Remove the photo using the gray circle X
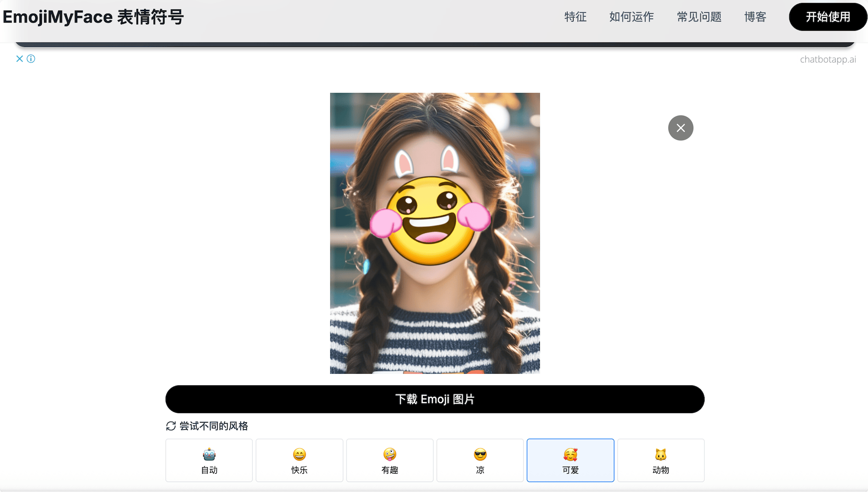Viewport: 868px width, 492px height. (680, 128)
